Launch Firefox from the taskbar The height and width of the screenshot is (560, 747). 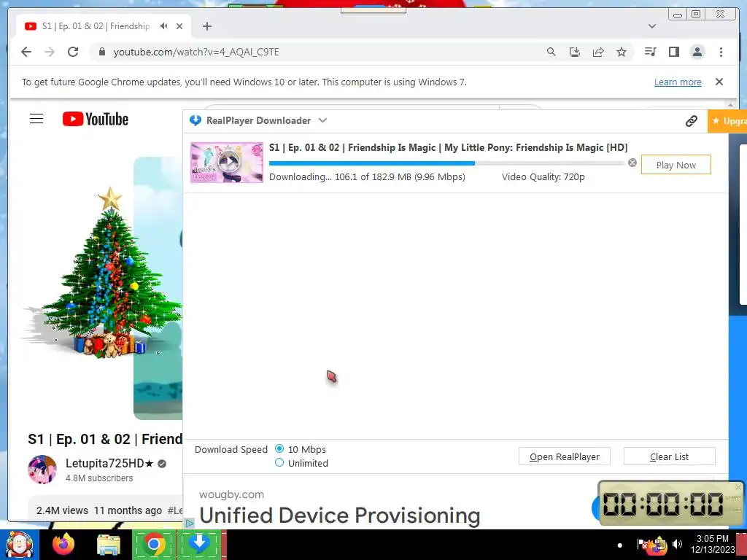pyautogui.click(x=63, y=544)
